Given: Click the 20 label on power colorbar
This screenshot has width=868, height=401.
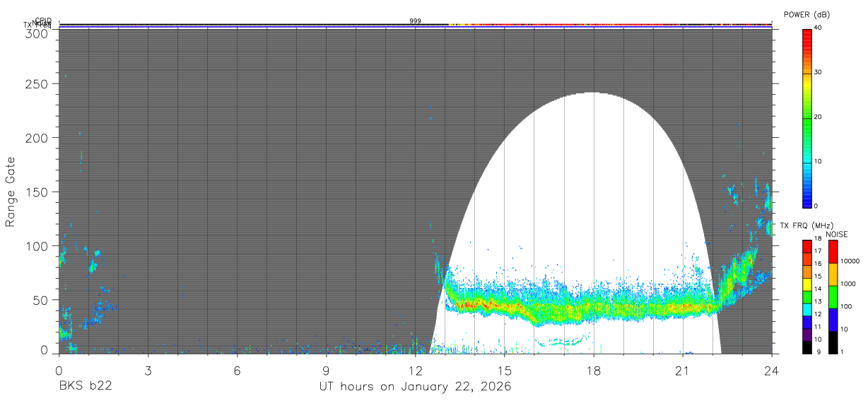Looking at the screenshot, I should 819,117.
